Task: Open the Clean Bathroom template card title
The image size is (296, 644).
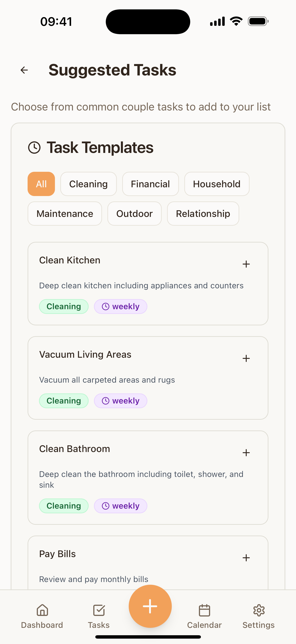Action: coord(75,449)
